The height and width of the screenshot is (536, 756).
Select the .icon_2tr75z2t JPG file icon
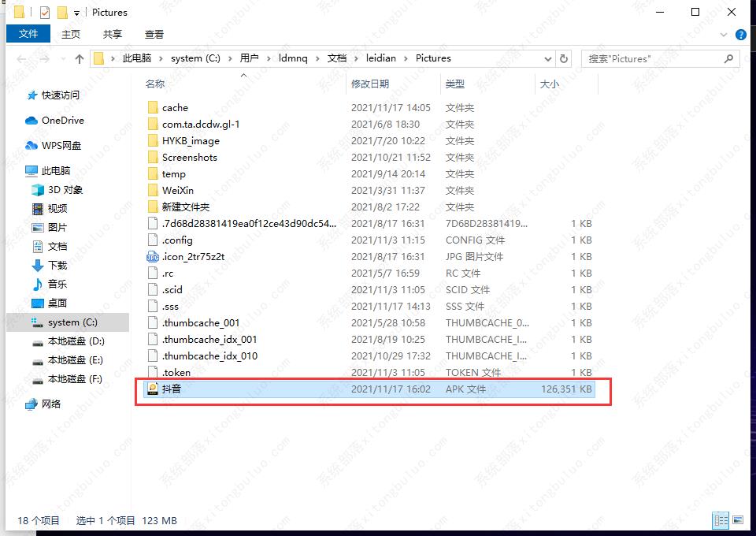pos(153,257)
